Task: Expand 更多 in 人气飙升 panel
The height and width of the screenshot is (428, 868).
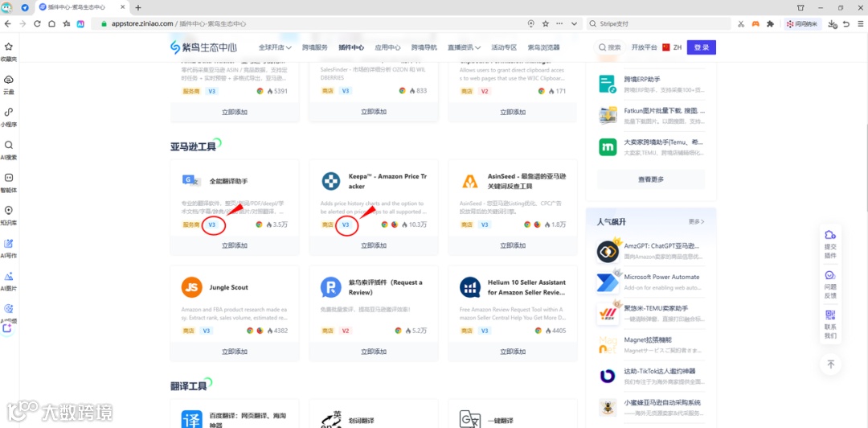Action: (696, 222)
